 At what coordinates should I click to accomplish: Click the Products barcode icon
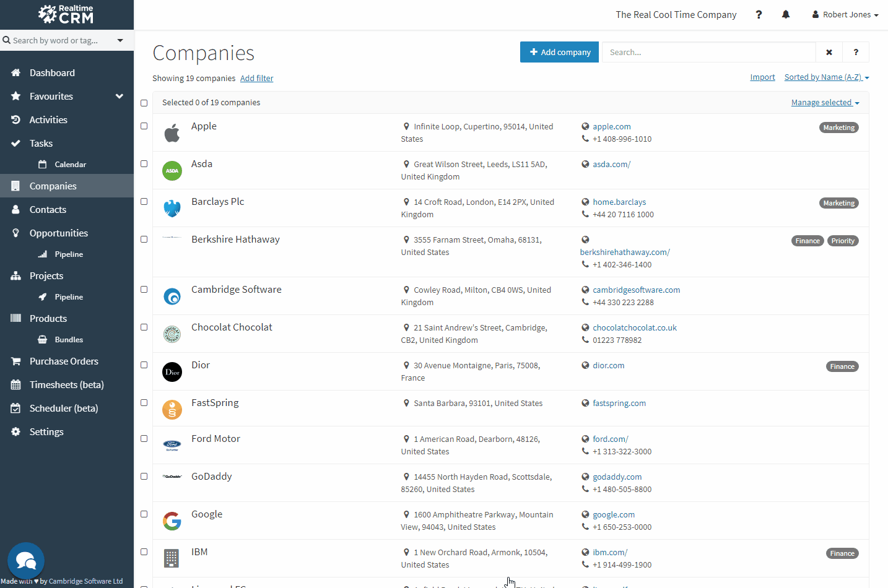click(x=16, y=319)
